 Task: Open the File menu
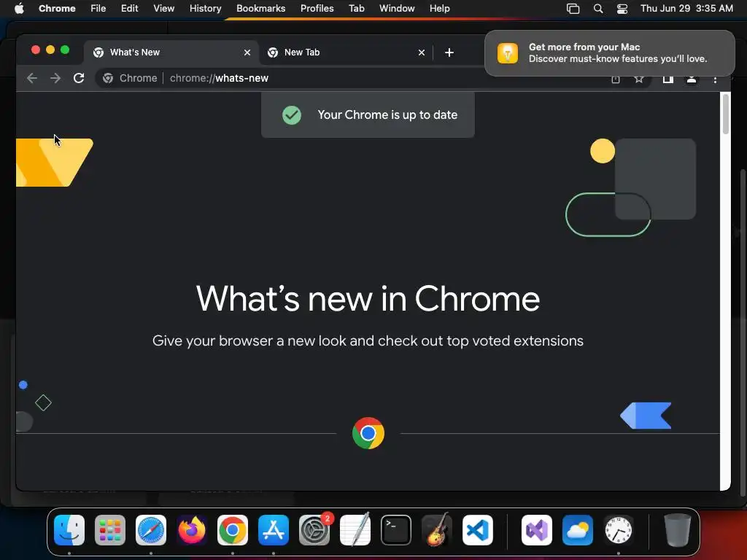98,9
